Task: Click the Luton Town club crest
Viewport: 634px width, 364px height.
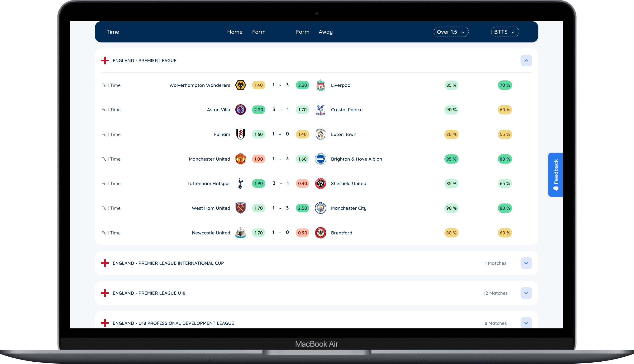Action: click(x=320, y=134)
